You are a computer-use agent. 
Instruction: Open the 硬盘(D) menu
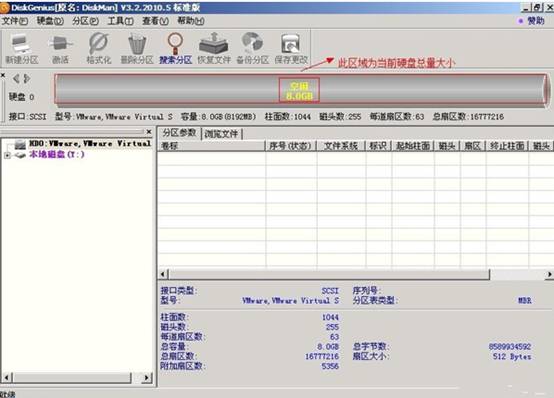pos(50,21)
